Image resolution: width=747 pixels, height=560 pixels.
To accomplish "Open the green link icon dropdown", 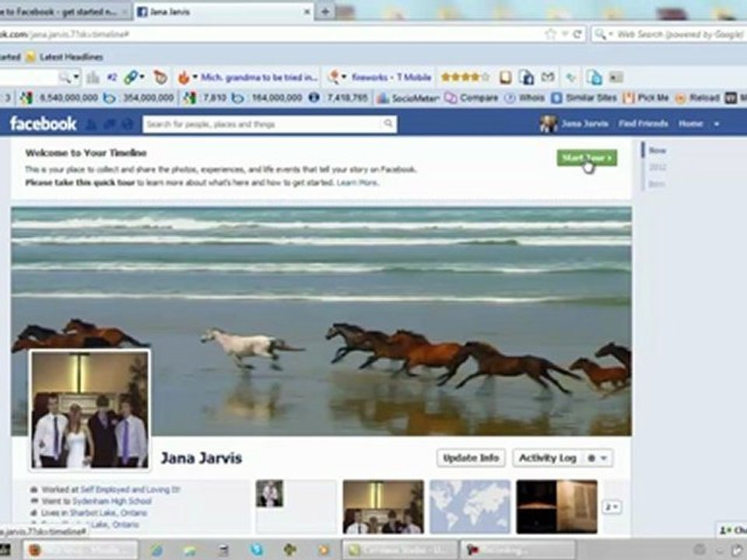I will (x=134, y=77).
